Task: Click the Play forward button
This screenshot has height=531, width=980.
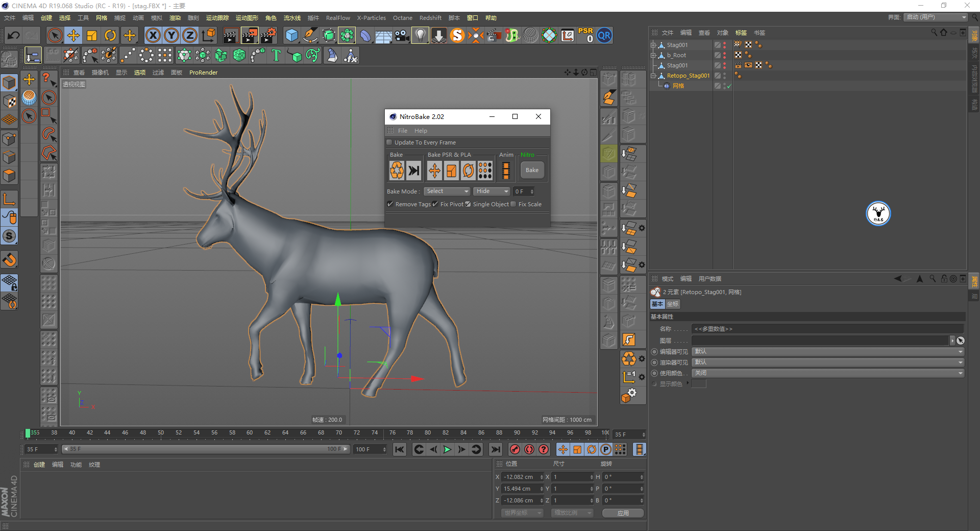Action: (447, 449)
